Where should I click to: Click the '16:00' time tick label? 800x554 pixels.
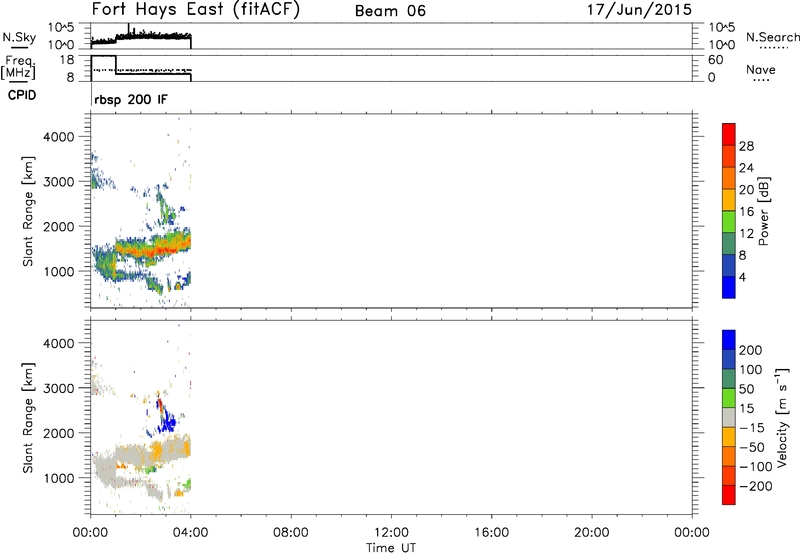491,533
